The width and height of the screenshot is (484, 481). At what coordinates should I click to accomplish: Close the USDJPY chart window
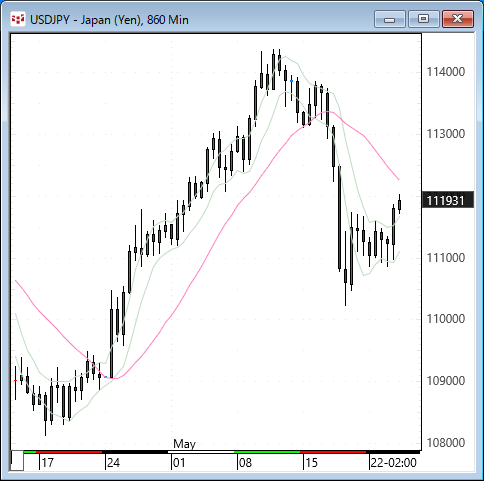pos(458,19)
